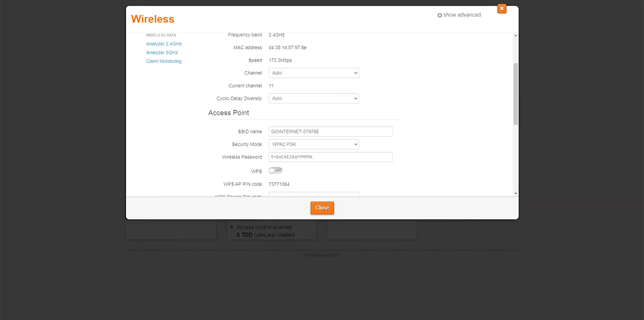Screen dimensions: 644x320
Task: Open the Analyzer 5GHz page
Action: pos(161,52)
